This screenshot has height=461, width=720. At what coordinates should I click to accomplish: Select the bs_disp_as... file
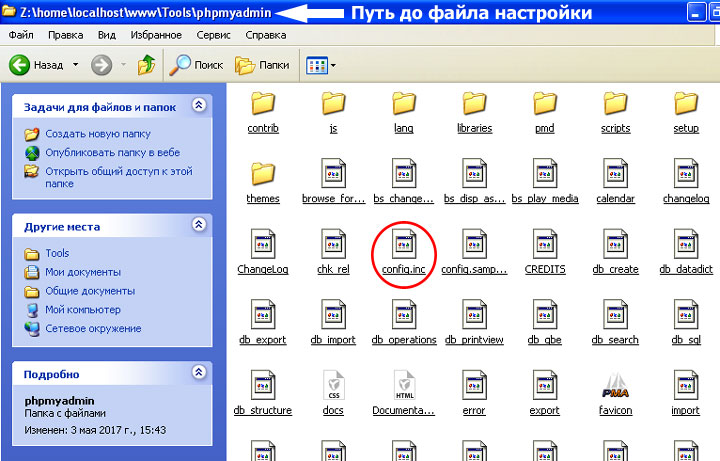click(x=474, y=182)
